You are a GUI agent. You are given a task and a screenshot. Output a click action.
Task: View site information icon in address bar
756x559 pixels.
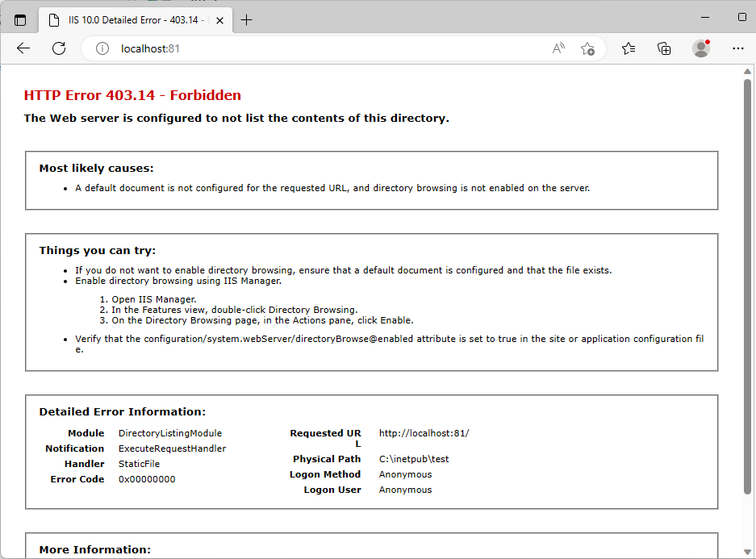(102, 49)
